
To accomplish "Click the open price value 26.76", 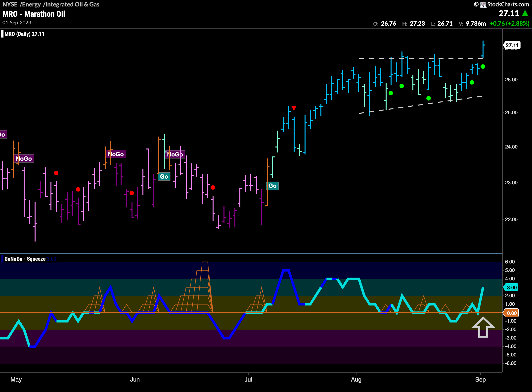I will [389, 24].
